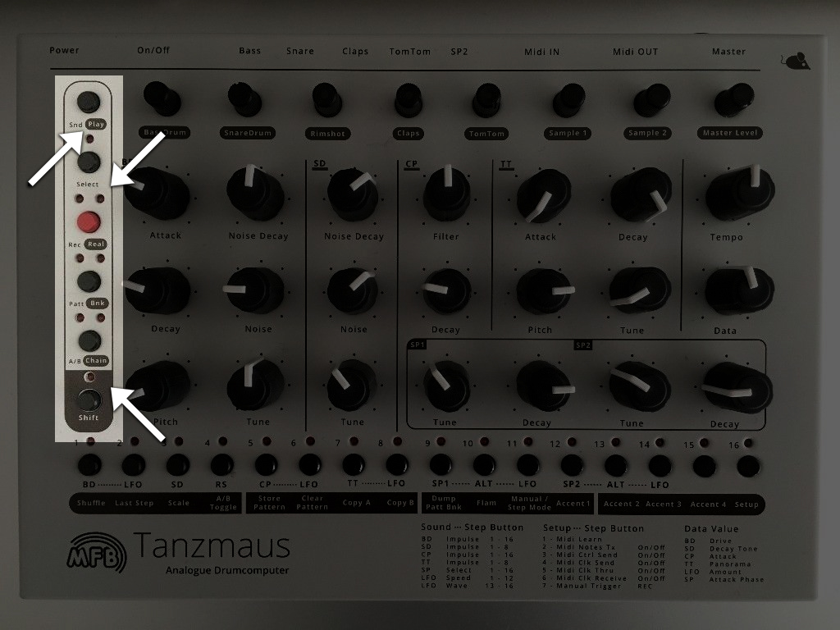Screen dimensions: 840x630
Task: Touch the Tune knob in the TT section
Action: (640, 291)
